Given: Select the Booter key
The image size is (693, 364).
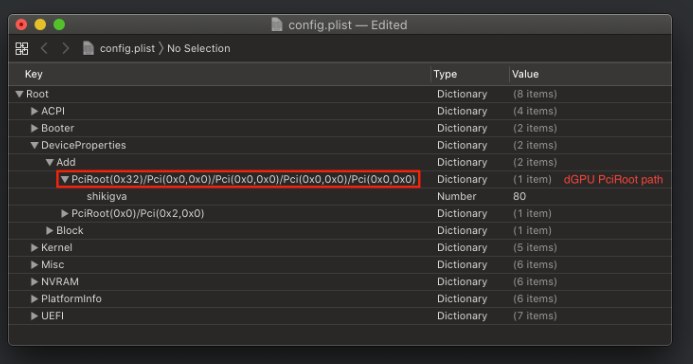Looking at the screenshot, I should coord(57,128).
